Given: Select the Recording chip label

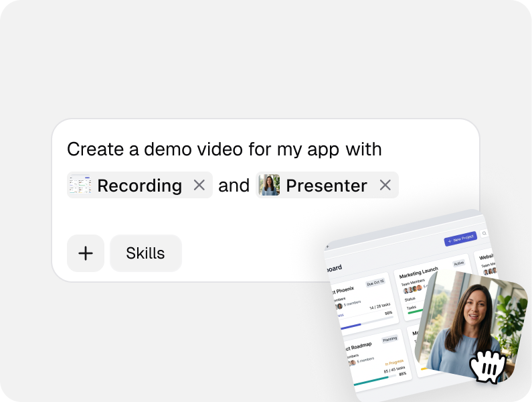Looking at the screenshot, I should click(x=139, y=186).
